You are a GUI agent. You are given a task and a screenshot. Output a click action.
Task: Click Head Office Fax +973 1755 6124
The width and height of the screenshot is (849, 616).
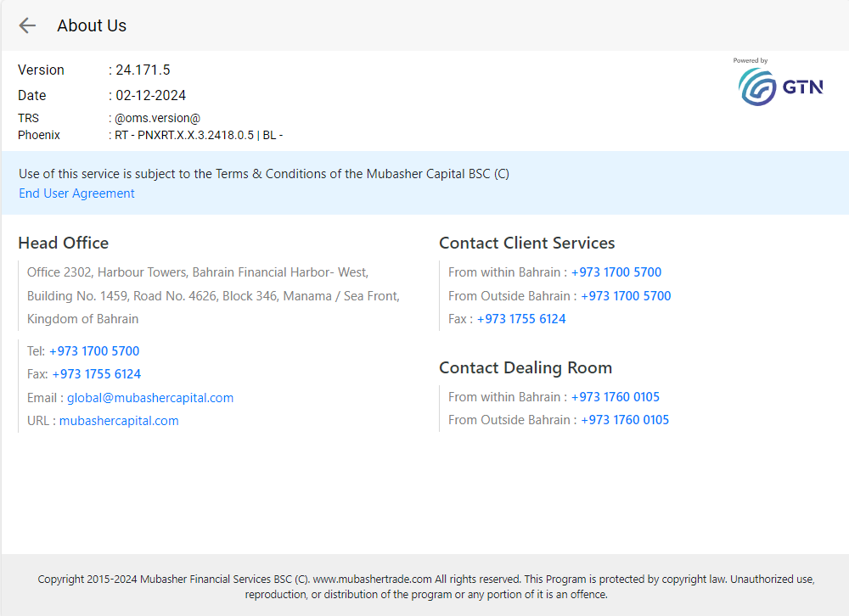[97, 374]
